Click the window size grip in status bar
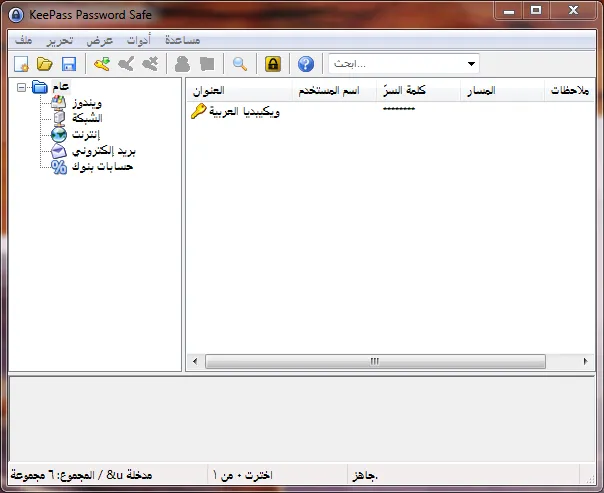604x493 pixels. tap(589, 478)
